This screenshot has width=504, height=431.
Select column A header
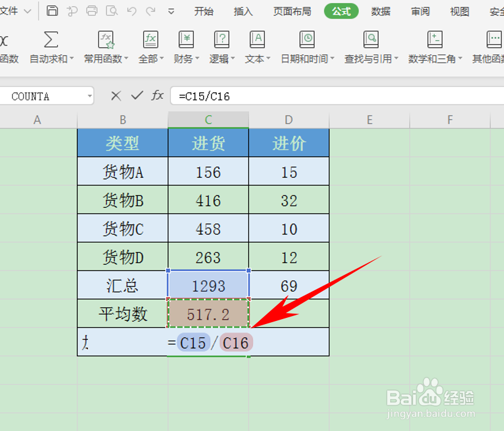(x=37, y=120)
